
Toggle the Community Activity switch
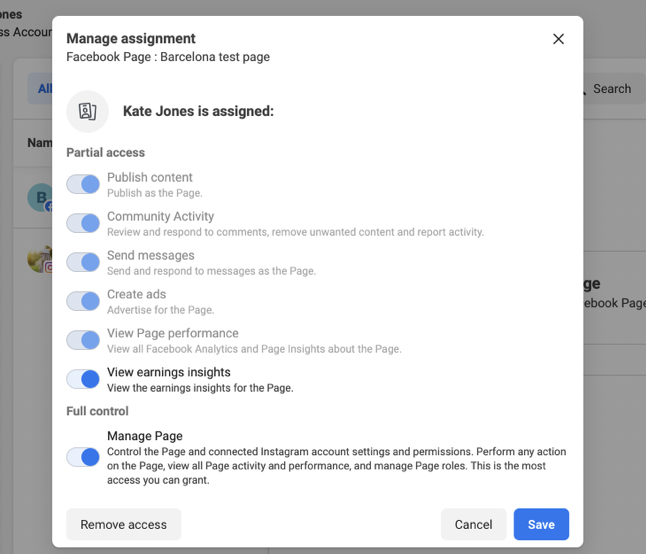pos(83,223)
